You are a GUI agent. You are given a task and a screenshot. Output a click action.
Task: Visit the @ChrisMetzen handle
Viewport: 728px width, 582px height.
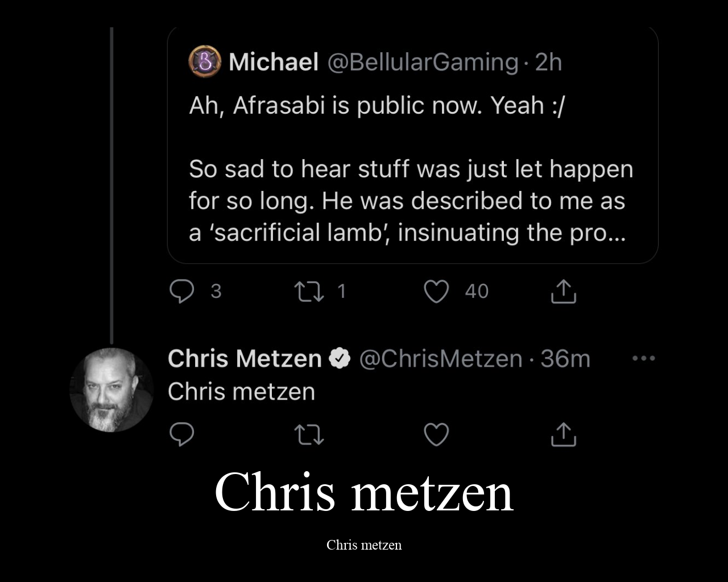click(x=440, y=359)
